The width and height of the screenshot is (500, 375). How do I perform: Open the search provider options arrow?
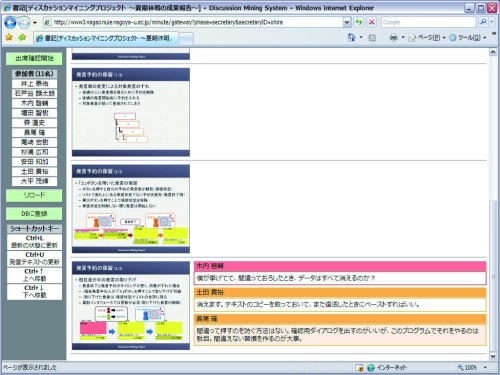492,22
